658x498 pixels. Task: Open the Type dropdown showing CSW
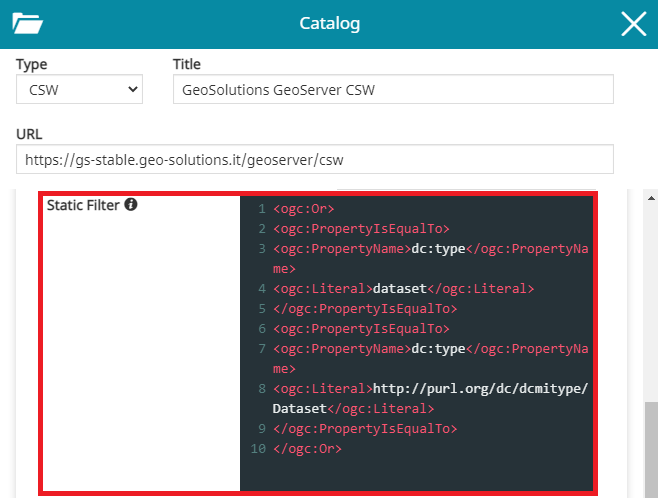79,90
